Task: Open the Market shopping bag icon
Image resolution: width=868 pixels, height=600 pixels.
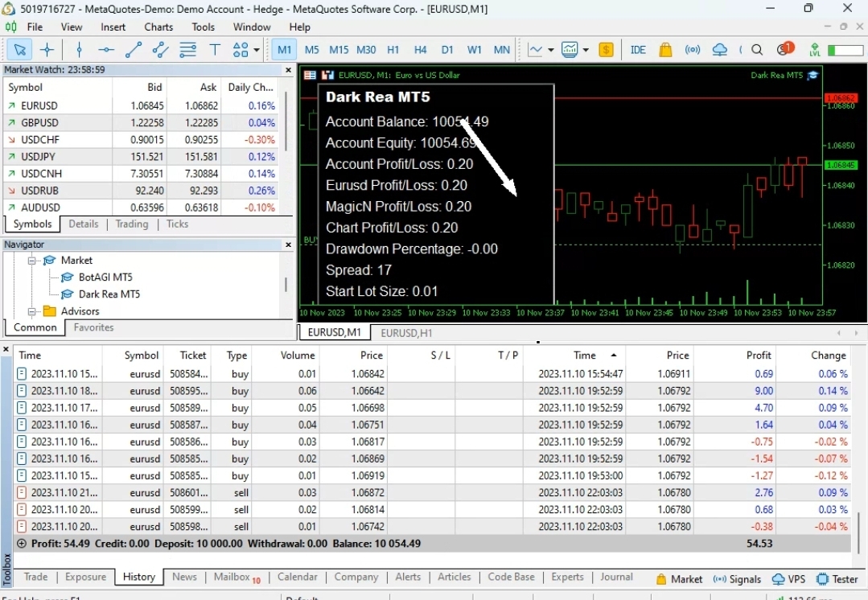Action: tap(665, 50)
